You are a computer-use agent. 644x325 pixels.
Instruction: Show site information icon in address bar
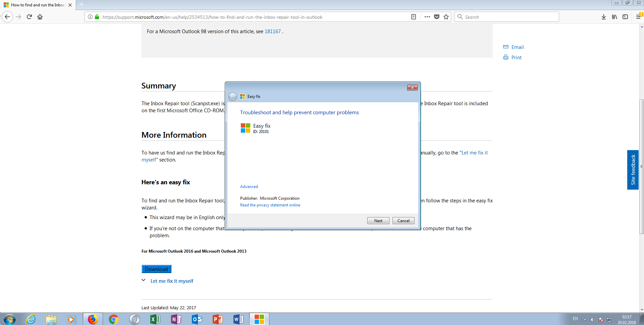90,17
